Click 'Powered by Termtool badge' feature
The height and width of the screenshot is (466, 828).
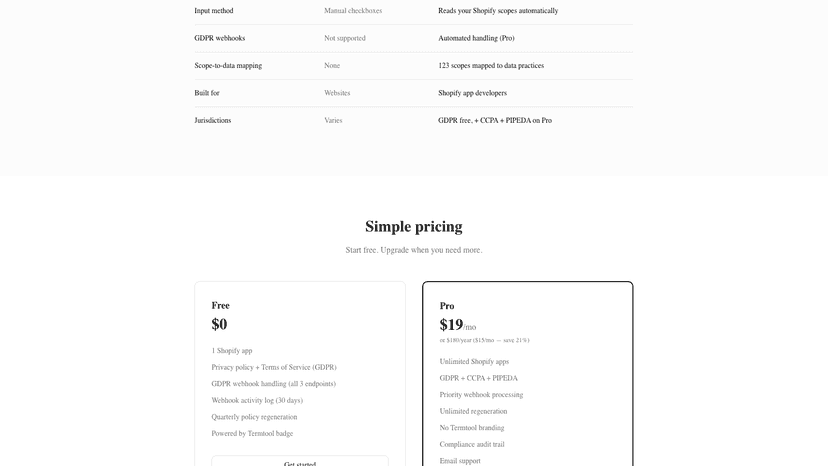(x=252, y=434)
